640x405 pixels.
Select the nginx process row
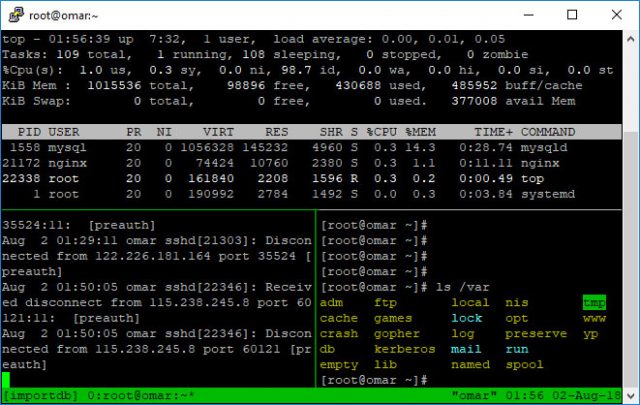(x=300, y=161)
